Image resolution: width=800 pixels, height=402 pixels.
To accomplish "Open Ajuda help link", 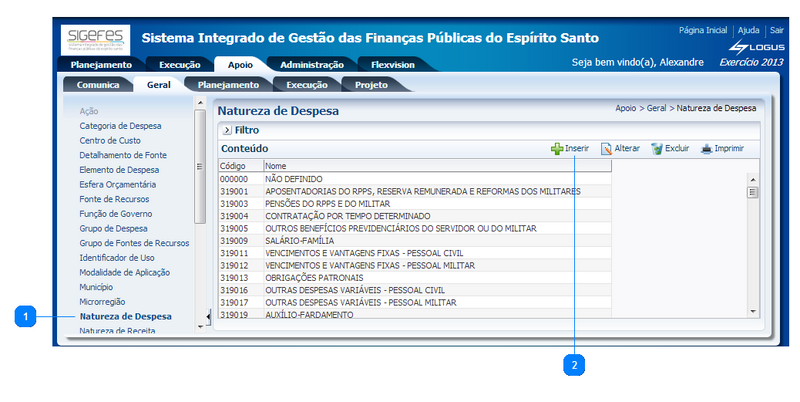I will [x=748, y=31].
